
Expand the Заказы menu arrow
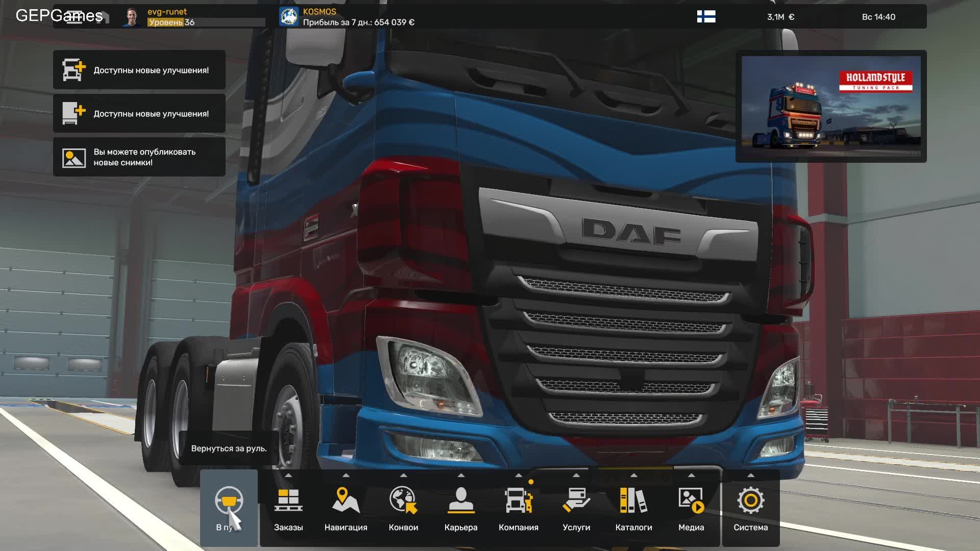(x=288, y=475)
